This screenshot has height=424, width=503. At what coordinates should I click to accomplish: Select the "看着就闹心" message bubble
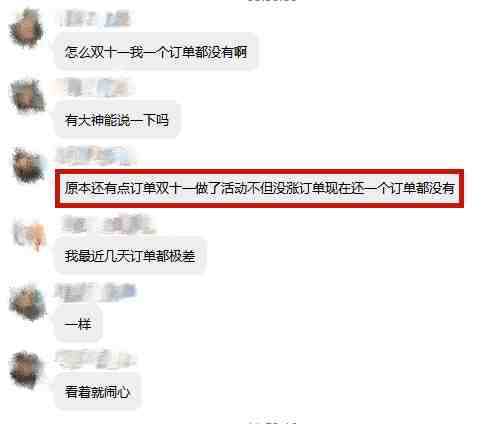click(x=97, y=392)
